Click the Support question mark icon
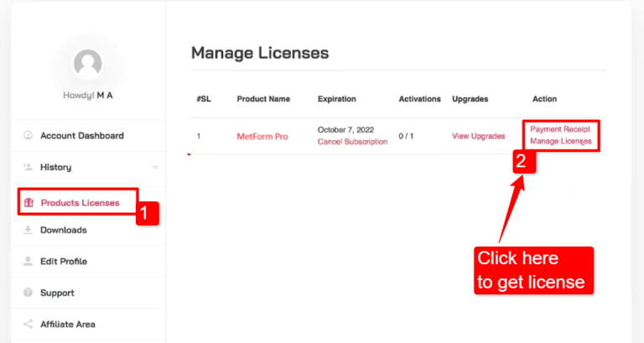Screen dimensions: 644x343 click(x=28, y=293)
